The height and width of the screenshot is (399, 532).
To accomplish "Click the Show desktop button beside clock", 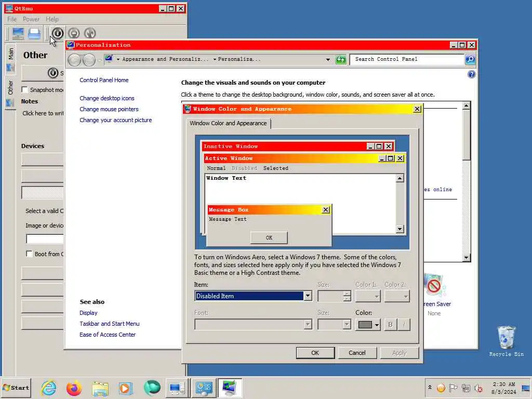I will click(526, 388).
